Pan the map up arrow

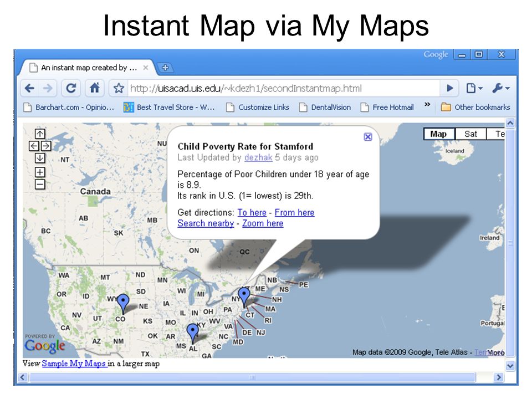(40, 134)
